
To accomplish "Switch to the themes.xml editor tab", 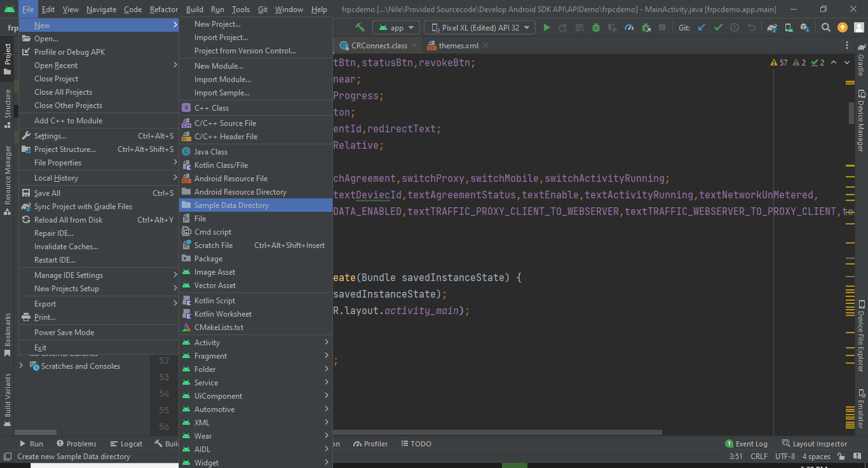I will coord(458,46).
